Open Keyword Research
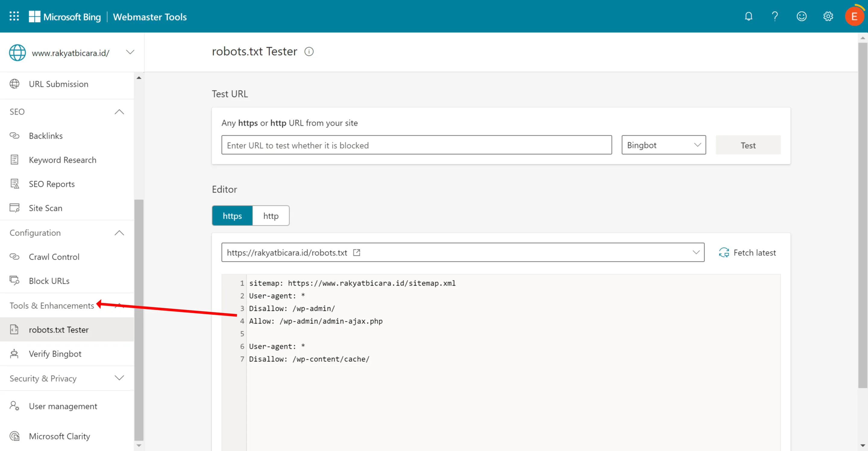868x451 pixels. [63, 160]
